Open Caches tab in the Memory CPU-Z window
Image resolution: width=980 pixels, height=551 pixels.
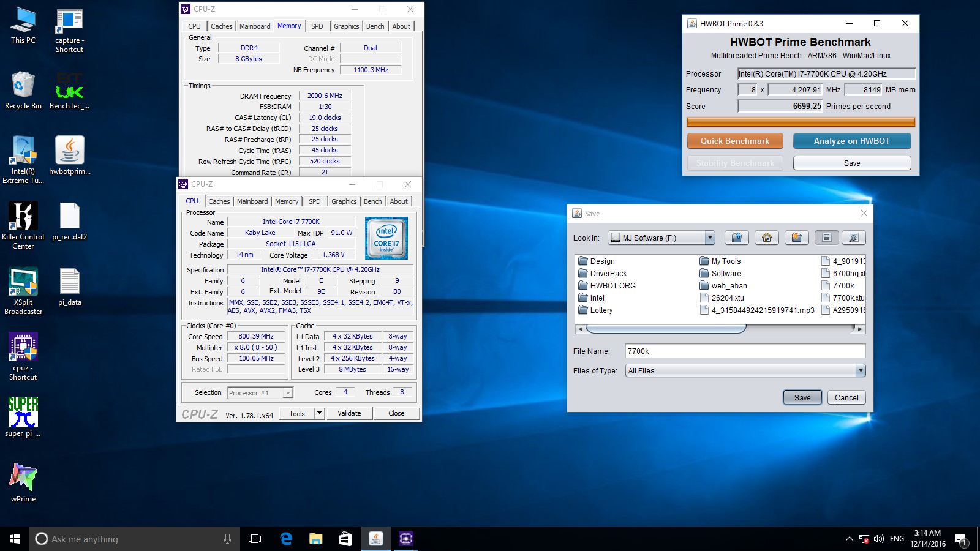click(x=221, y=26)
